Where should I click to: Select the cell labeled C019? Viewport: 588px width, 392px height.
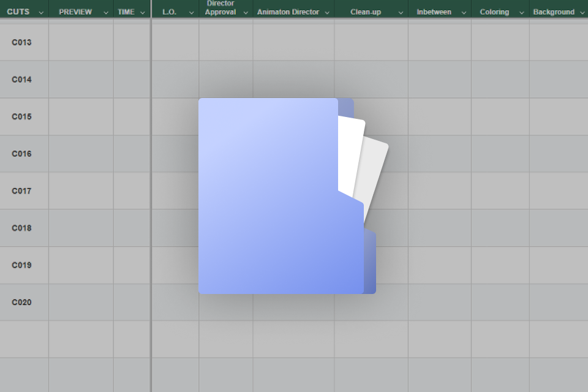coord(24,265)
